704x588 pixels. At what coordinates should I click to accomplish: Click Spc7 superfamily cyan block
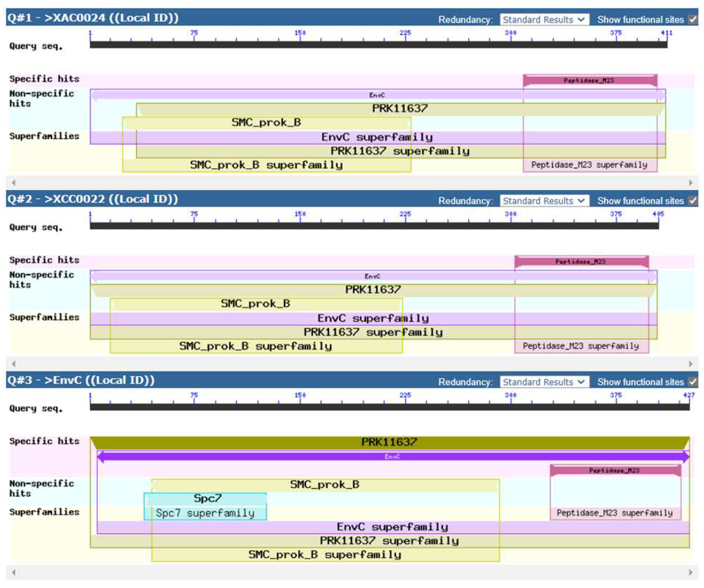(x=205, y=513)
